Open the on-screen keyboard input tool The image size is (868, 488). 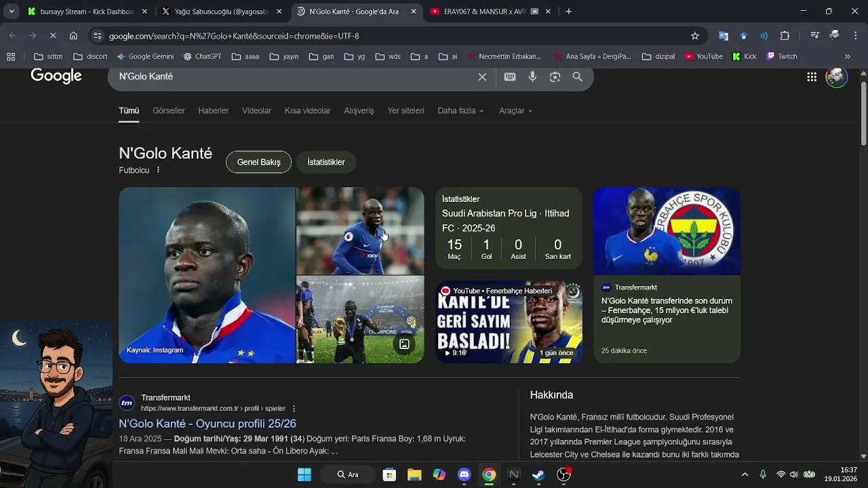[x=510, y=77]
